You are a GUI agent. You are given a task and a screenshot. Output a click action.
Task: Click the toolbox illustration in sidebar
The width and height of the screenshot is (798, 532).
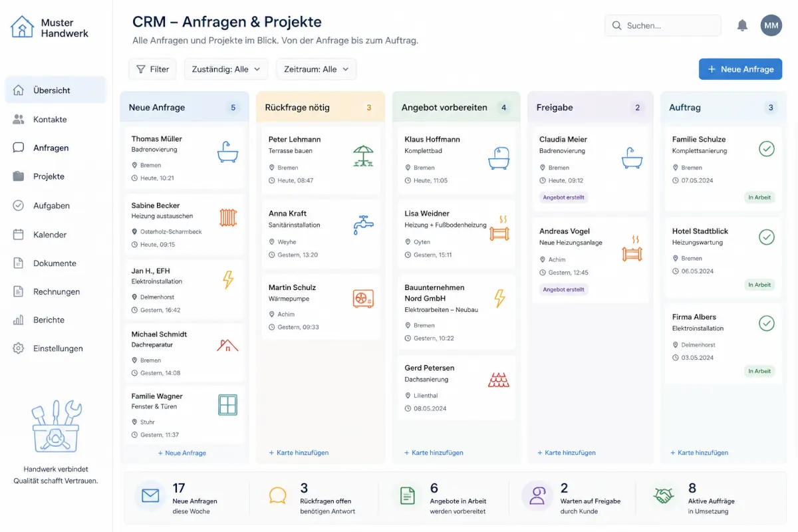(x=56, y=427)
